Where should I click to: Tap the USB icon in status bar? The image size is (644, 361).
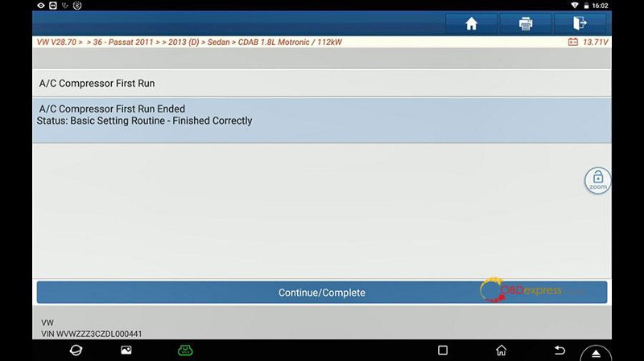[65, 6]
